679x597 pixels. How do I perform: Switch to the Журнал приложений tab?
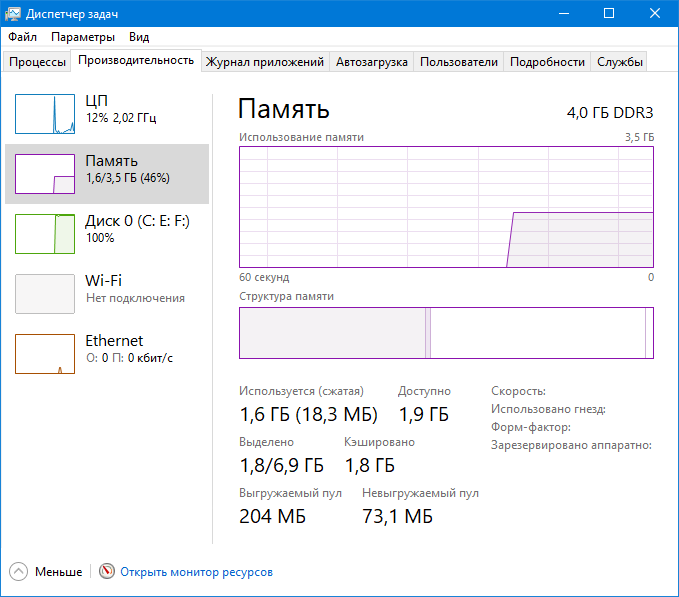(x=265, y=62)
